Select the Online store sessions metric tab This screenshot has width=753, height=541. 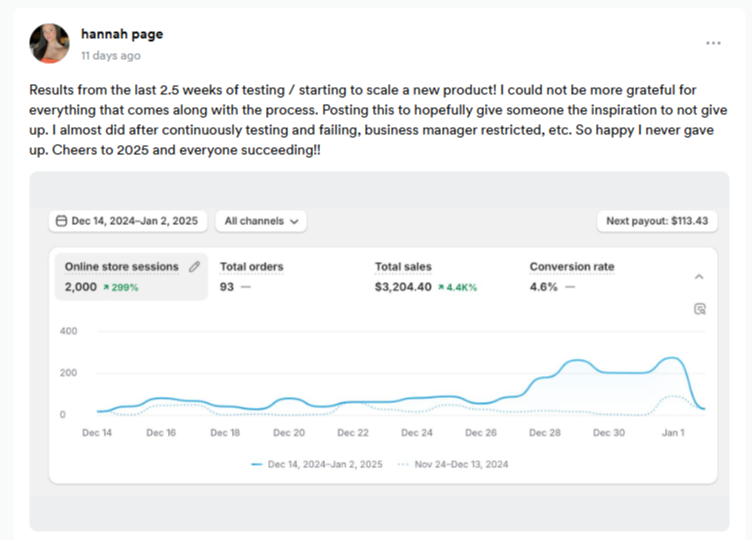click(122, 267)
